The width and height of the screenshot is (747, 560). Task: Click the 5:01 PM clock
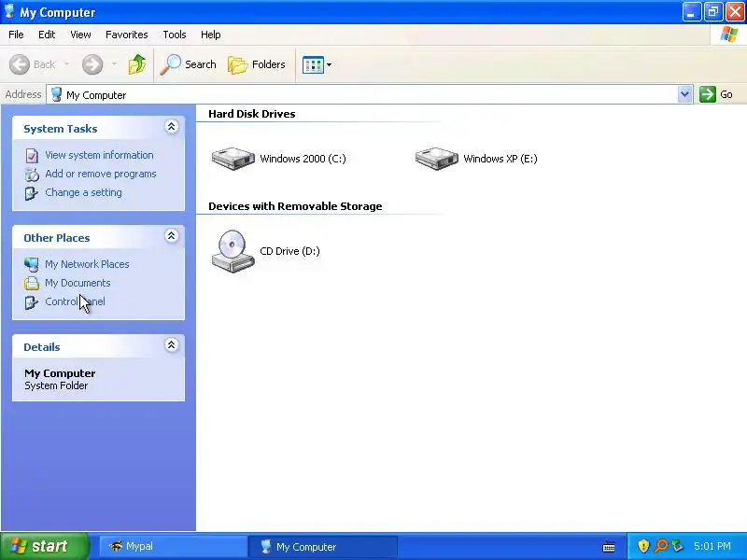[x=712, y=546]
